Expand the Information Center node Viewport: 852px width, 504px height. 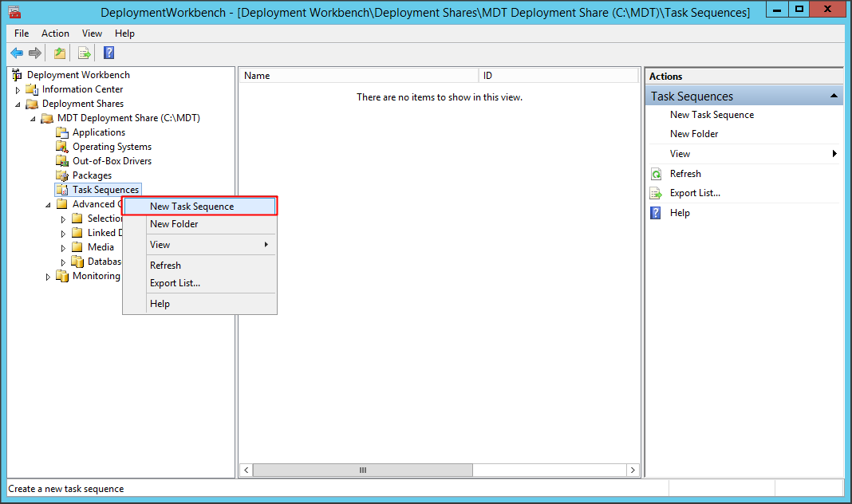[18, 90]
